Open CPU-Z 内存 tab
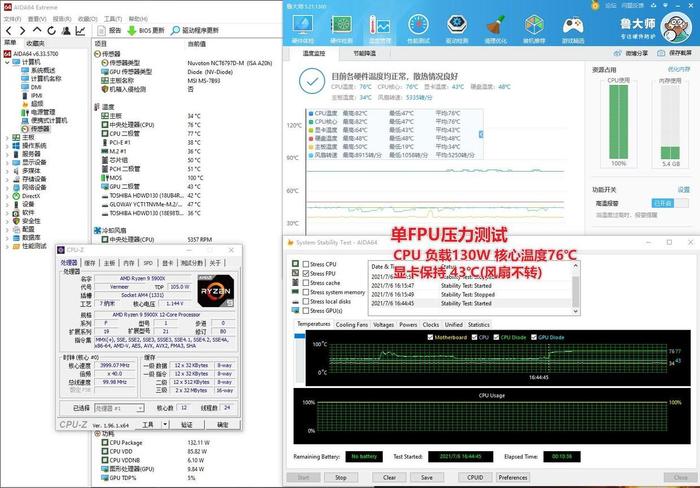 point(129,263)
